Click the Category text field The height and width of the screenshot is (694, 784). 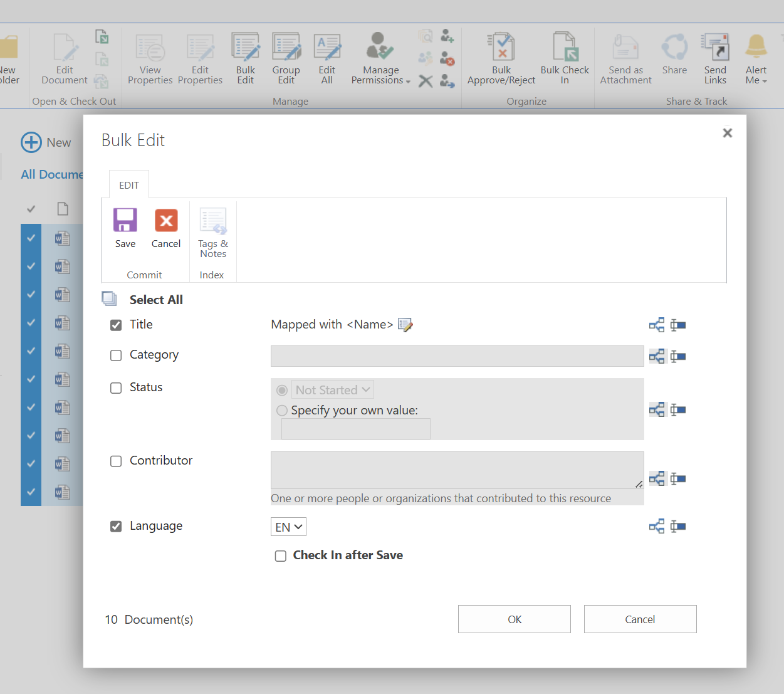[457, 356]
